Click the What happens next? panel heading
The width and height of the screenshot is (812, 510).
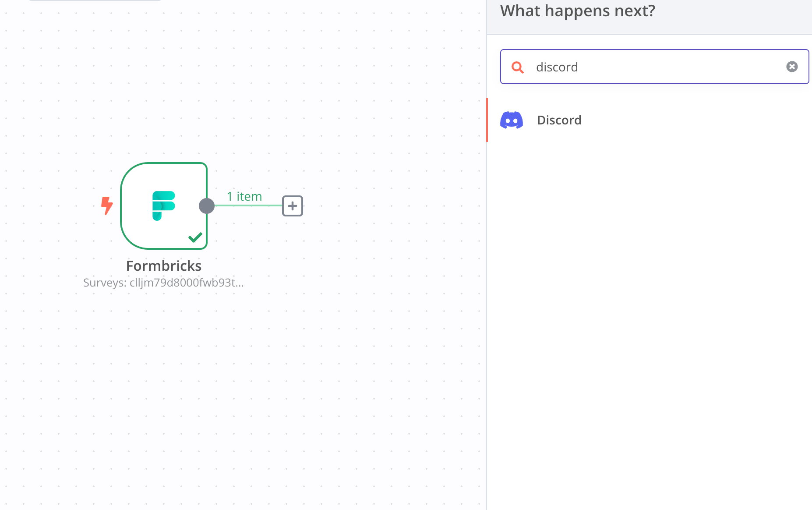tap(578, 11)
